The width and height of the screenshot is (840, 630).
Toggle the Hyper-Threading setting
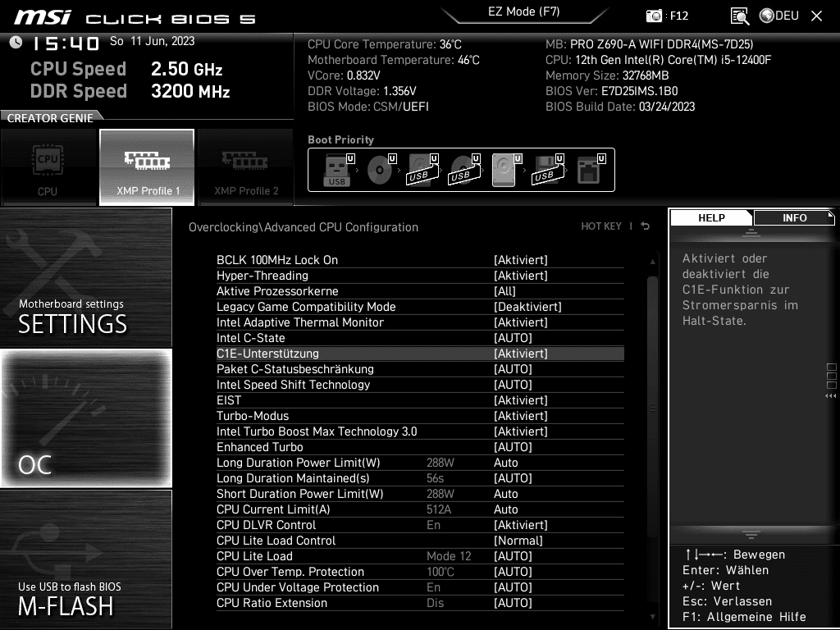(x=420, y=276)
